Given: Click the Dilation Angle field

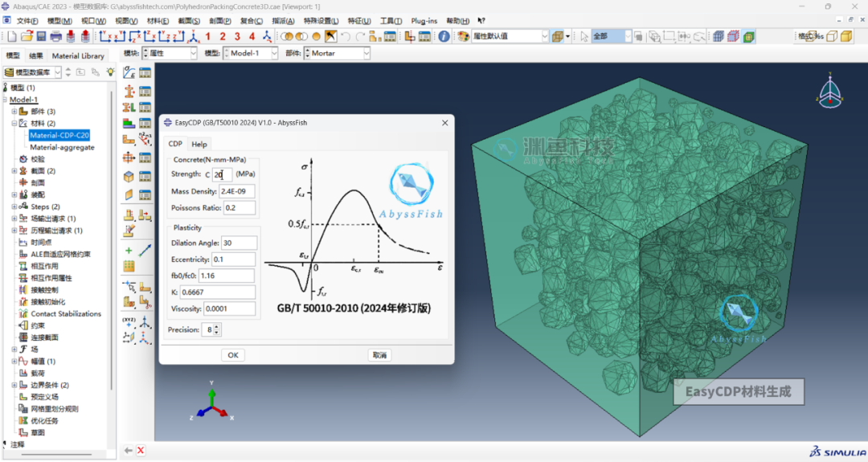Looking at the screenshot, I should coord(239,243).
